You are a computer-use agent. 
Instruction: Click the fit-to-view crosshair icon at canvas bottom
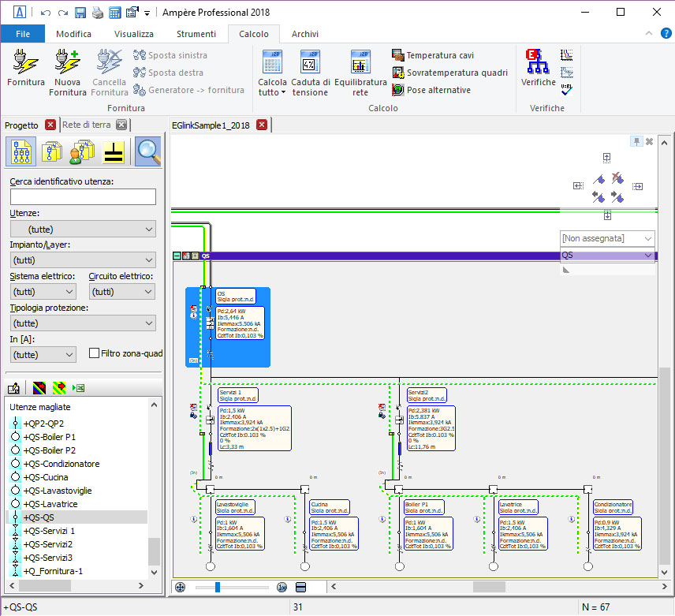(x=180, y=587)
